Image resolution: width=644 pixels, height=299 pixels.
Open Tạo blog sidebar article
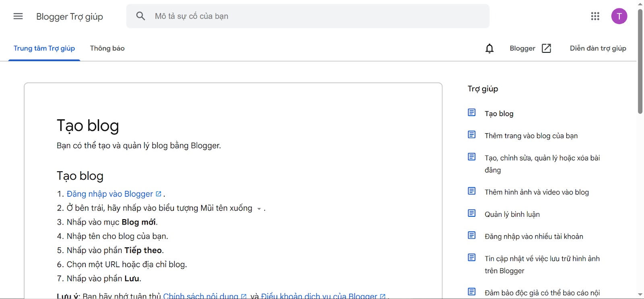[499, 114]
